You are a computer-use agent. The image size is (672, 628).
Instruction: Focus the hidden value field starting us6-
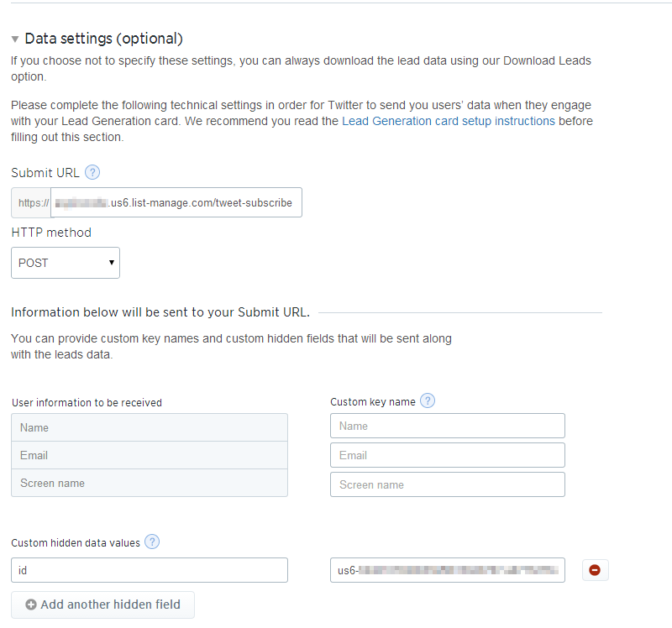point(447,570)
